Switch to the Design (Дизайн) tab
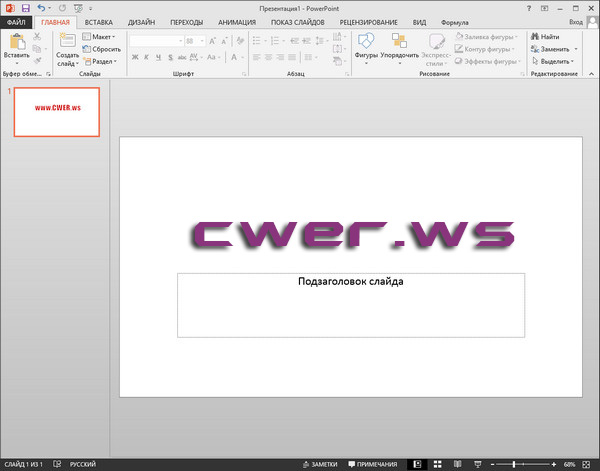This screenshot has width=600, height=471. pyautogui.click(x=141, y=20)
